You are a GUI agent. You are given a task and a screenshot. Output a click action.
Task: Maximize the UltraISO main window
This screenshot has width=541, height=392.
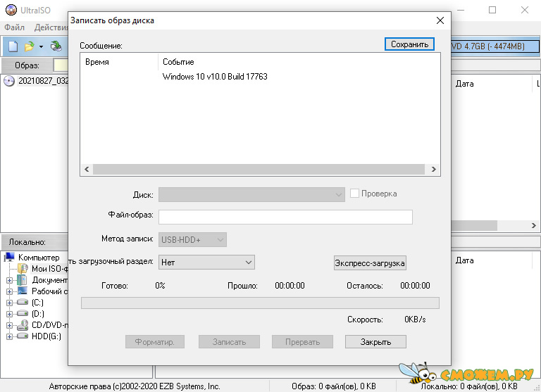(x=492, y=10)
